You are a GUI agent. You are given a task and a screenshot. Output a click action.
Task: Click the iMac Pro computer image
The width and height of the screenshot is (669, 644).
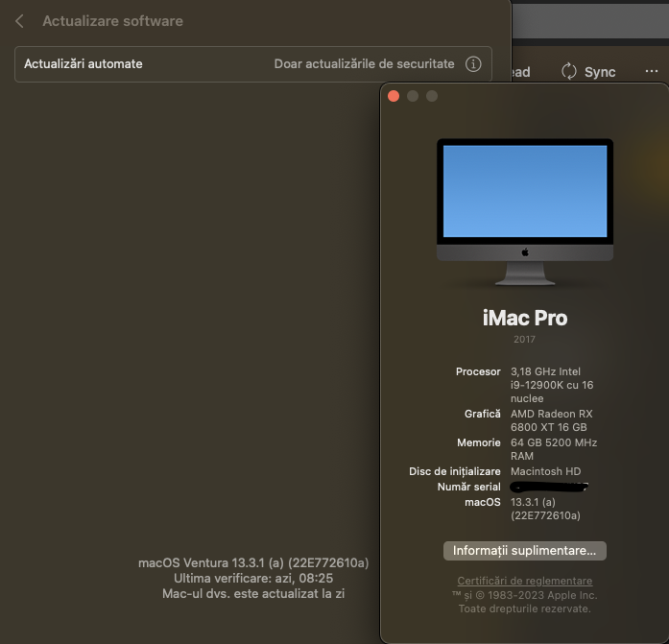(525, 211)
